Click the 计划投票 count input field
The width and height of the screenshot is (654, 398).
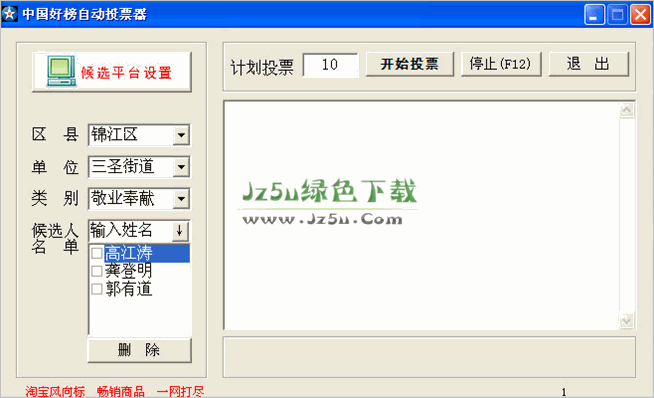[330, 65]
